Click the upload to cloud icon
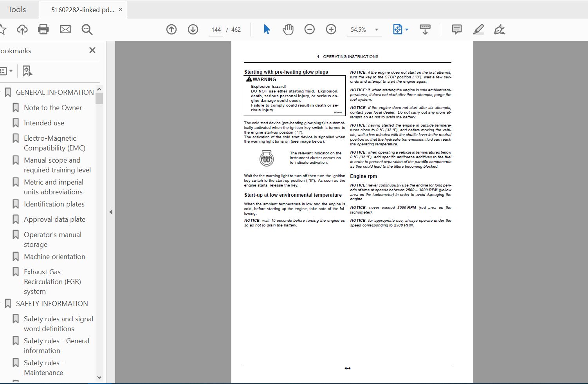588x384 pixels. click(22, 29)
